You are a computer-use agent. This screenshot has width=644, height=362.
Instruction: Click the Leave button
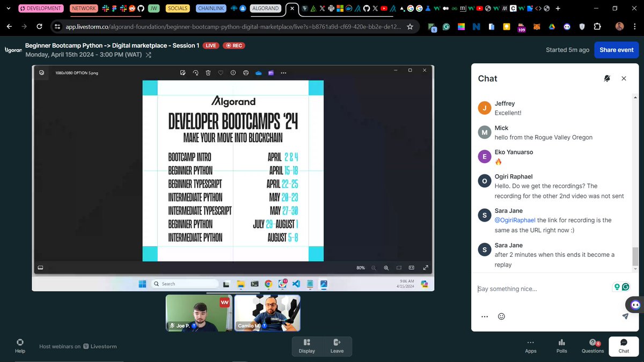tap(337, 346)
